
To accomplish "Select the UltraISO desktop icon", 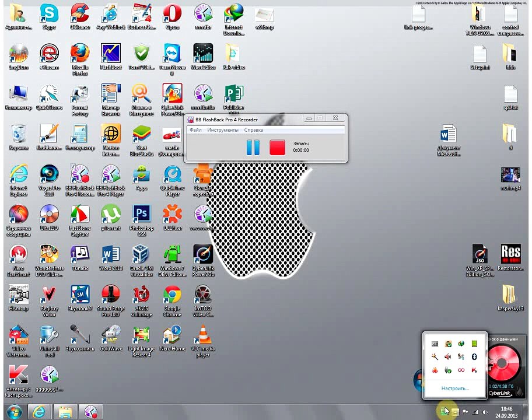I will pos(49,218).
